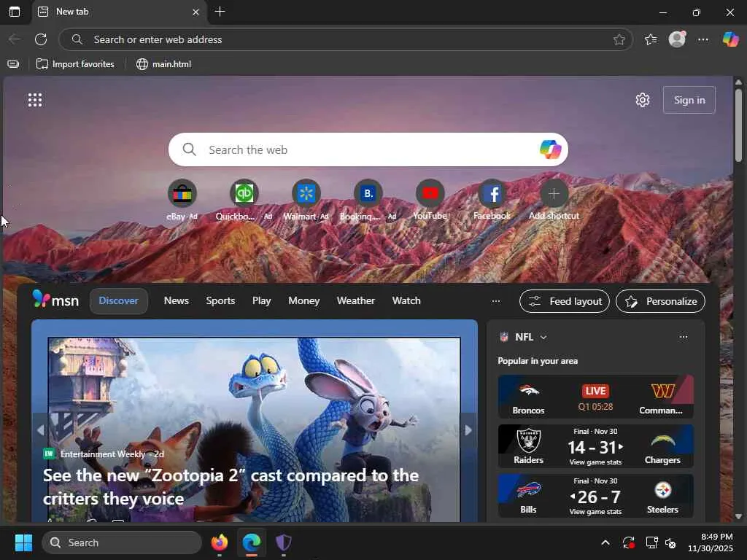Viewport: 747px width, 560px height.
Task: Click Copilot icon inside search box
Action: point(550,149)
